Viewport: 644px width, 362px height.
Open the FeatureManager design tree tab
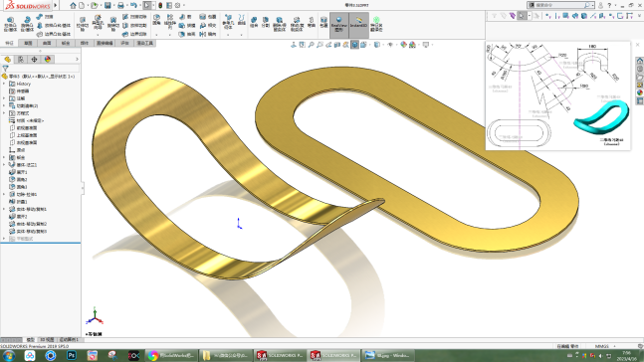tap(7, 60)
